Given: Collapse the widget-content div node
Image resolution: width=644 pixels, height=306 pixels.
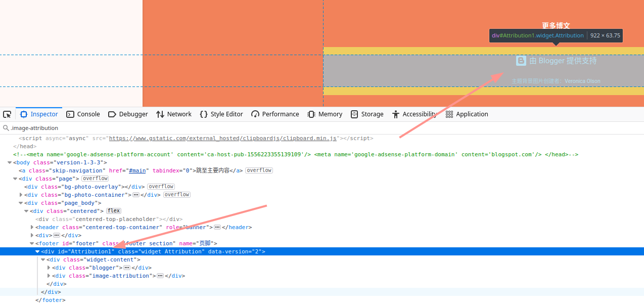Looking at the screenshot, I should coord(43,259).
